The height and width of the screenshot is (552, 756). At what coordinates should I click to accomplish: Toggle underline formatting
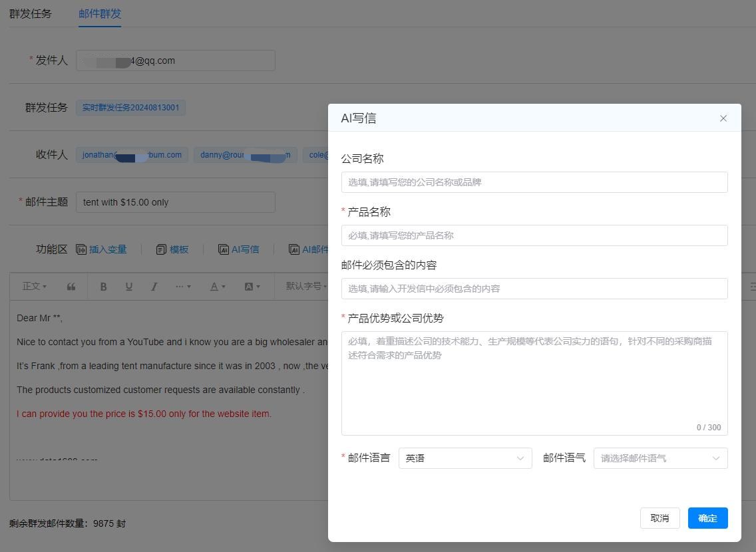[128, 287]
